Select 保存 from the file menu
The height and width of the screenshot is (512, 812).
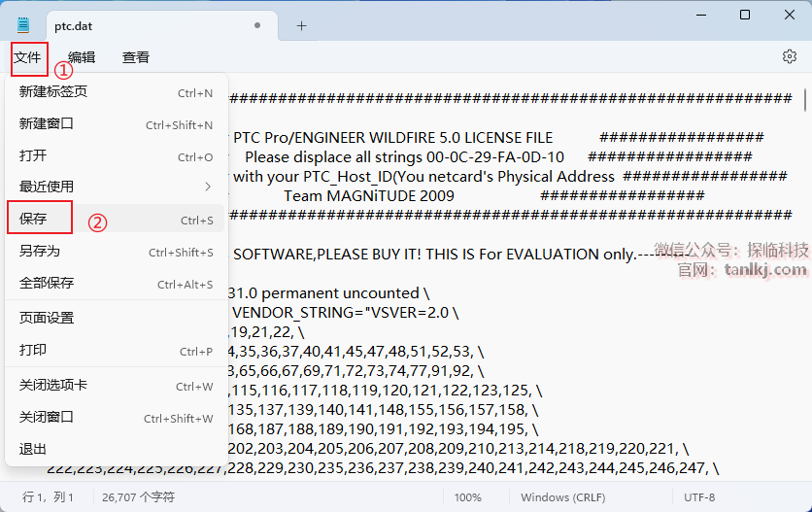(34, 219)
